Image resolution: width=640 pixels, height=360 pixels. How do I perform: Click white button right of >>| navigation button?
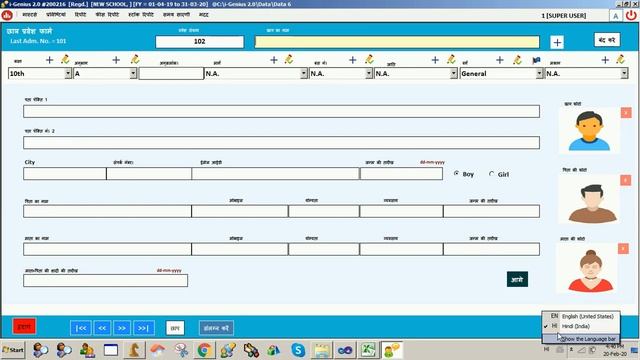click(175, 328)
